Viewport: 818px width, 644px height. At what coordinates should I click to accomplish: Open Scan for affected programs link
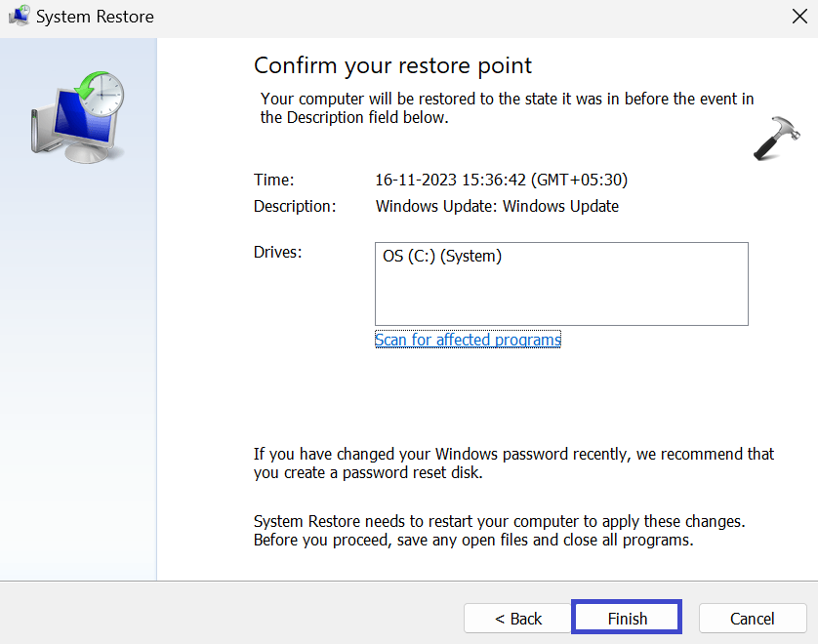click(468, 340)
